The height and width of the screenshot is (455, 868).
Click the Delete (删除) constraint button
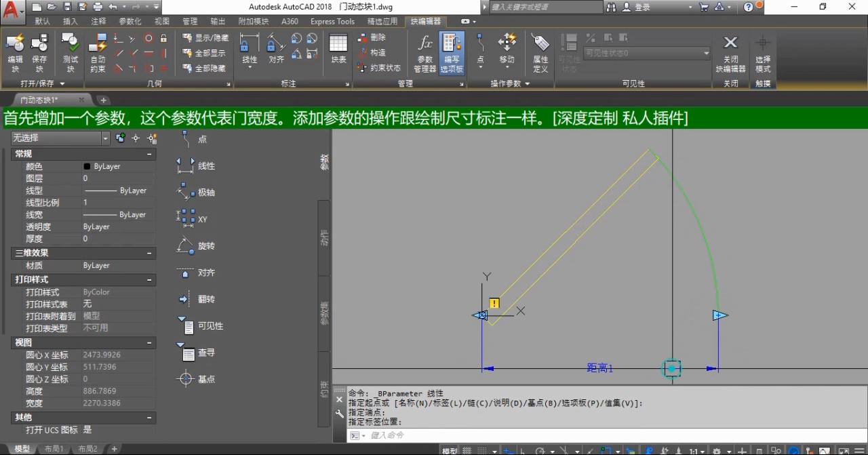coord(372,37)
